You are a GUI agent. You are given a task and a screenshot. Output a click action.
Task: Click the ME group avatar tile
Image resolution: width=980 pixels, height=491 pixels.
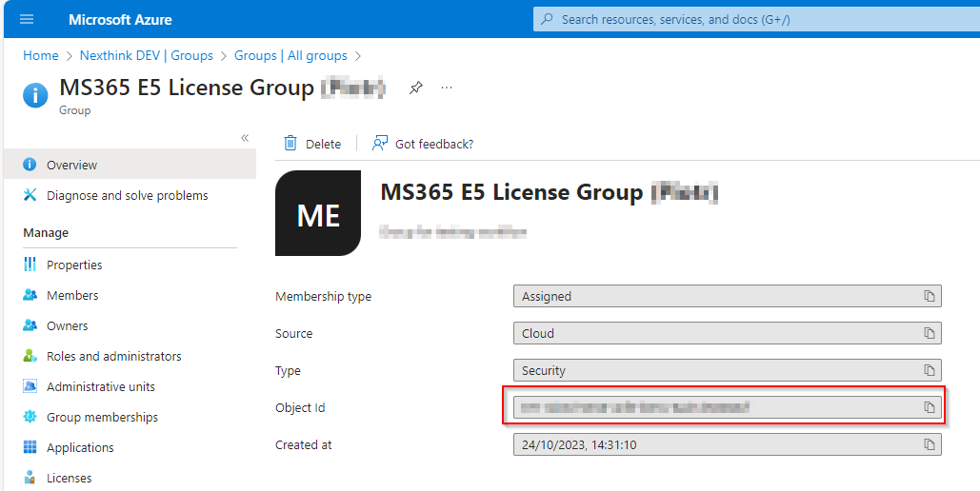(x=318, y=213)
